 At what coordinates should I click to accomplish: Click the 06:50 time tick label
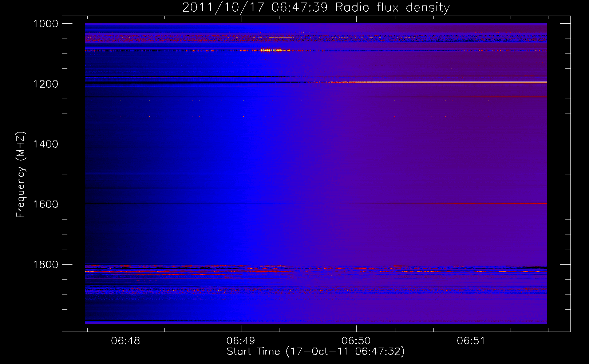point(356,341)
